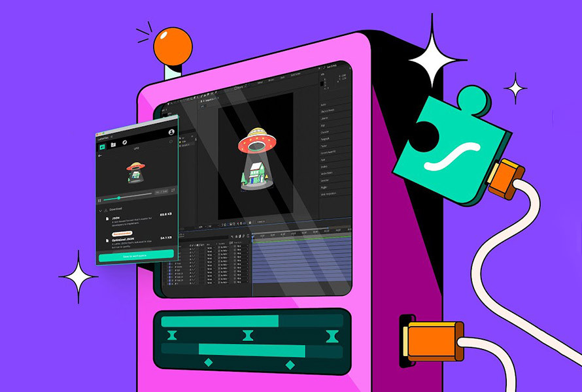
Task: Toggle loop playback beside the frame counter
Action: [173, 191]
